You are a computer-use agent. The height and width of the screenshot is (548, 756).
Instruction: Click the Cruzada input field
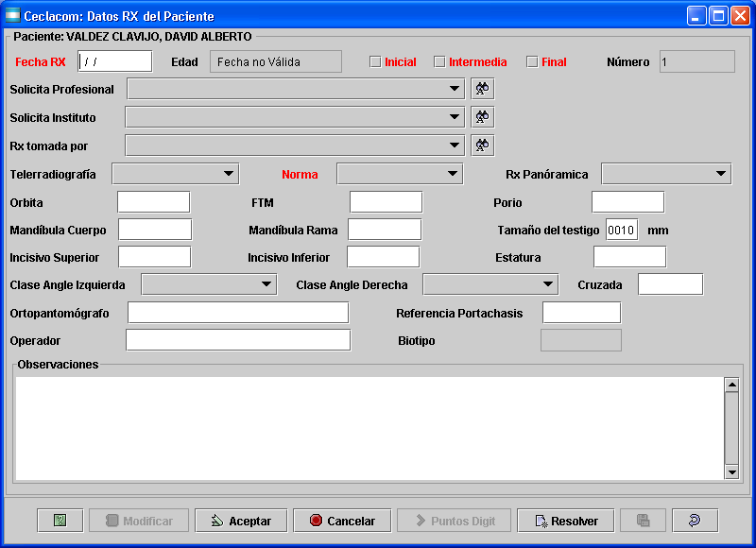[671, 284]
